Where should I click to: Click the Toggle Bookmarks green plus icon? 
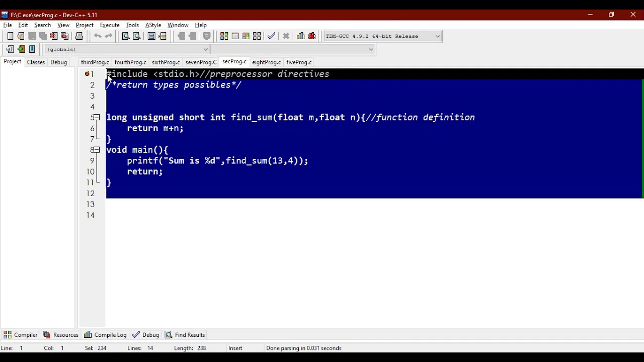point(21,49)
